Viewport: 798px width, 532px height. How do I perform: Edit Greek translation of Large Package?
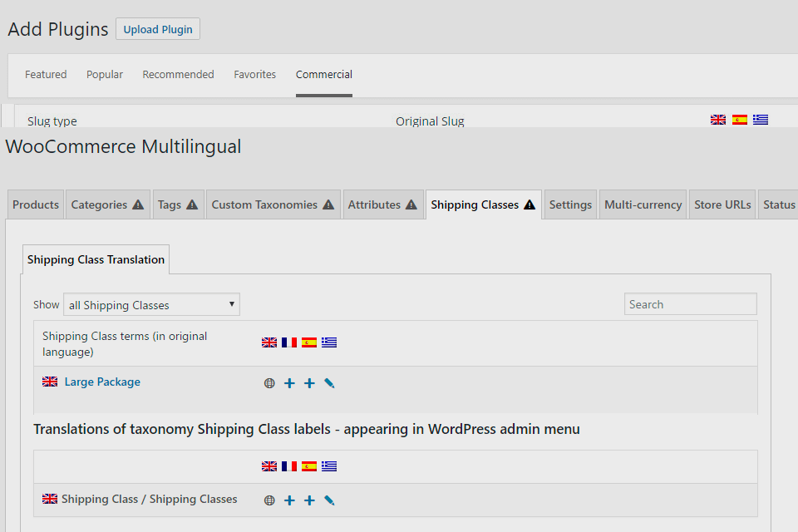(329, 383)
